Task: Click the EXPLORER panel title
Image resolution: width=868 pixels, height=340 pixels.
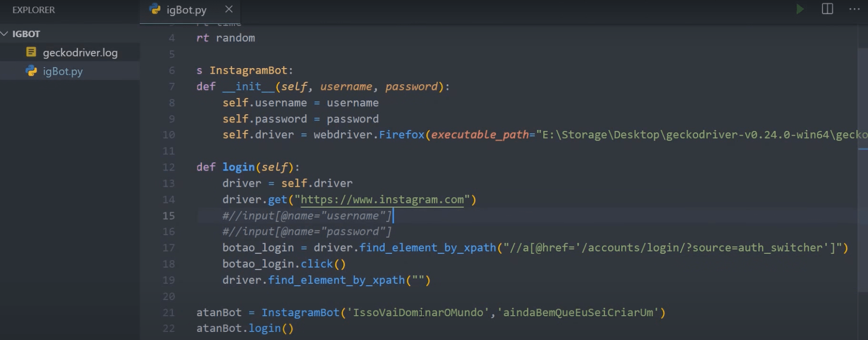Action: (x=33, y=10)
